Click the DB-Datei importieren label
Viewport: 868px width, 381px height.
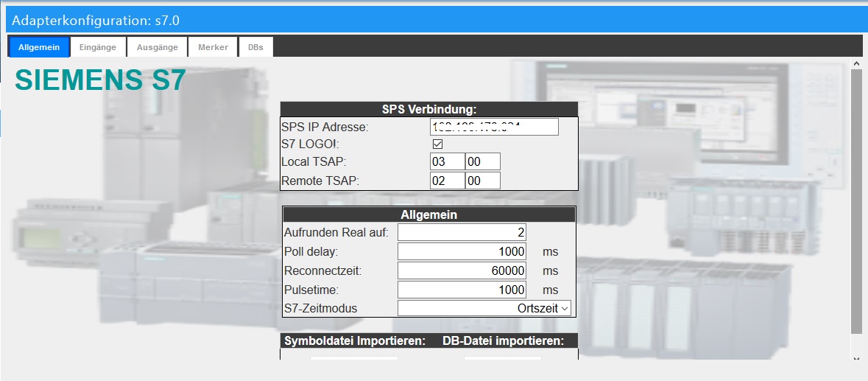coord(503,341)
